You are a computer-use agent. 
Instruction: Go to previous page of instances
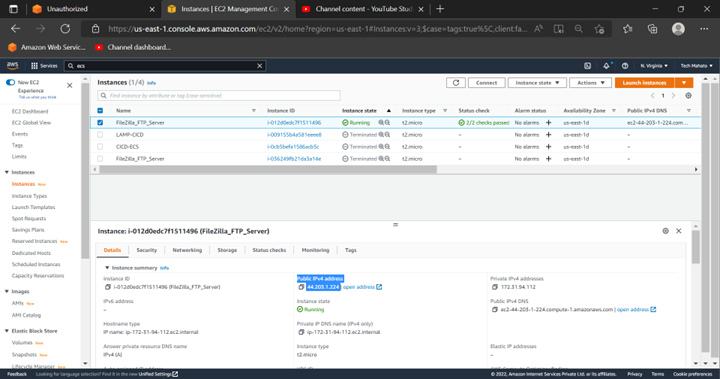coord(652,96)
